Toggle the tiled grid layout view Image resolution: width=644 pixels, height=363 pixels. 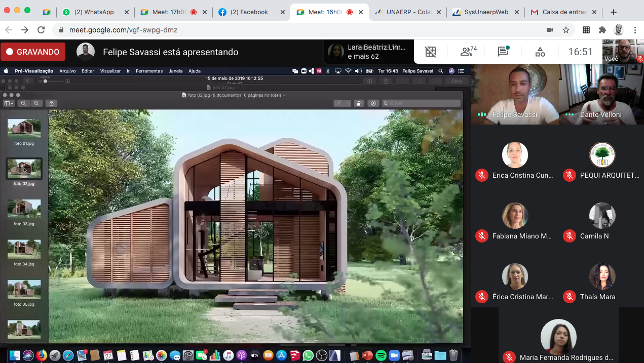430,52
